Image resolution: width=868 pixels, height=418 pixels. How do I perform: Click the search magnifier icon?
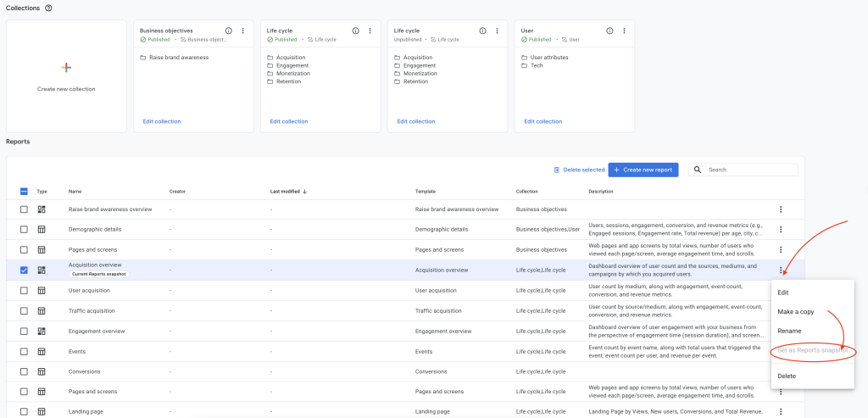(x=698, y=170)
